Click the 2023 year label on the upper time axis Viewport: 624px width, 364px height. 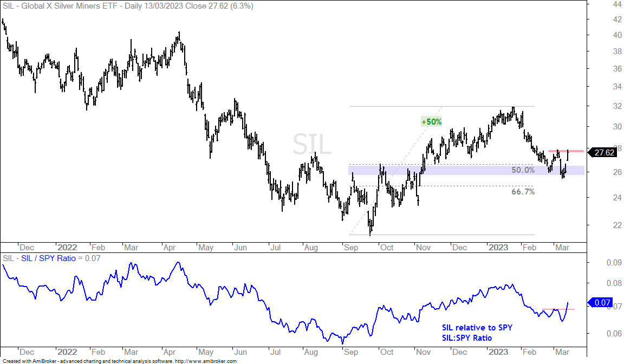click(x=498, y=248)
